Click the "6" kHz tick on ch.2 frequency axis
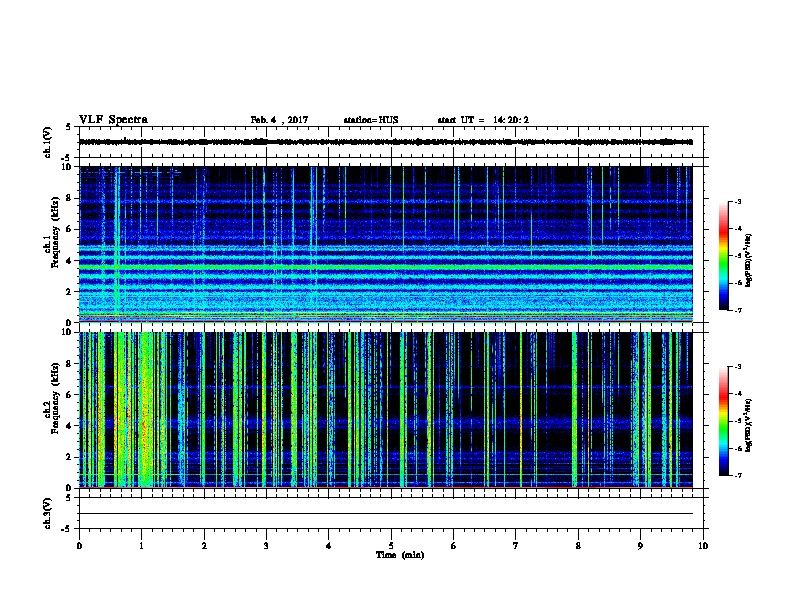792x612 pixels. coord(69,395)
